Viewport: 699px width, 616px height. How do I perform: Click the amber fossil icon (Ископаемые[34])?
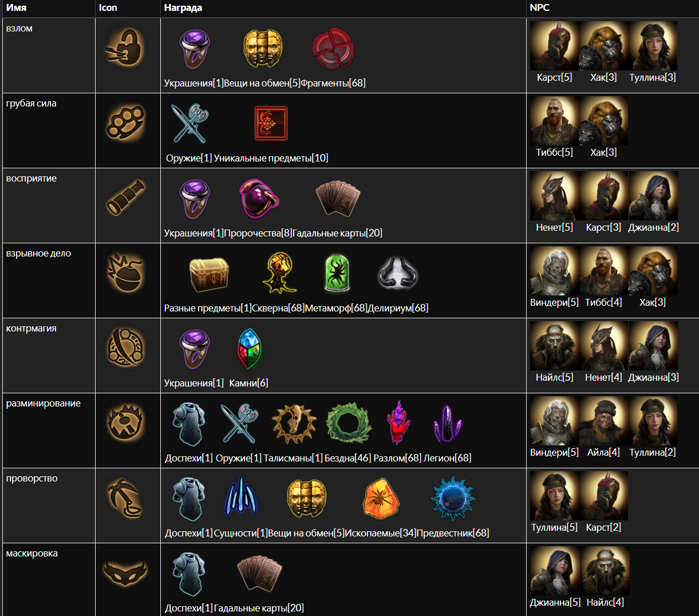point(380,498)
